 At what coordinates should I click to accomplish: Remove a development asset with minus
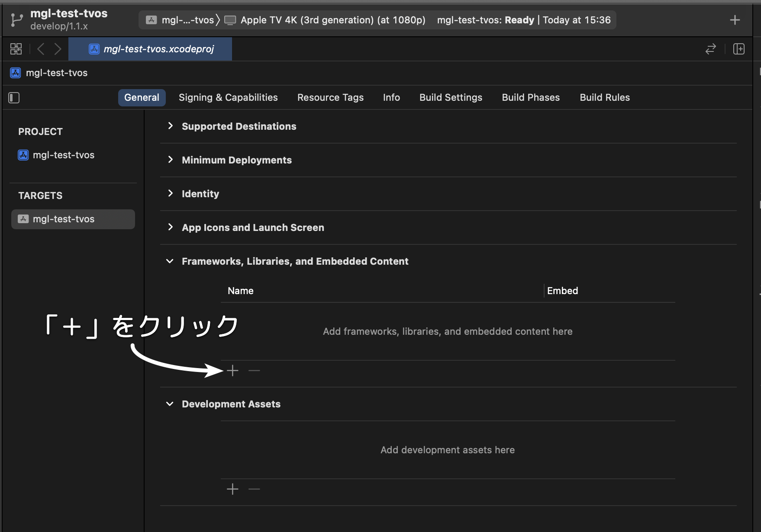(x=254, y=489)
